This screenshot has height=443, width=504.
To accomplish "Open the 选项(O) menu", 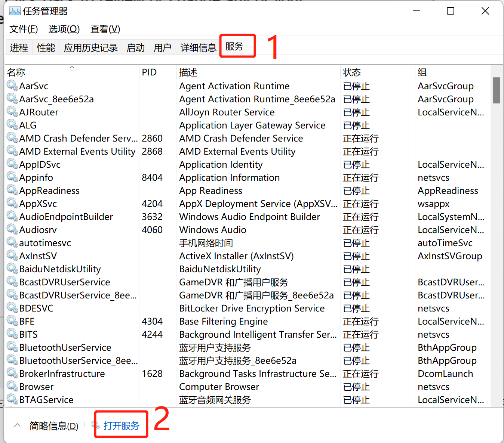I will click(x=64, y=29).
